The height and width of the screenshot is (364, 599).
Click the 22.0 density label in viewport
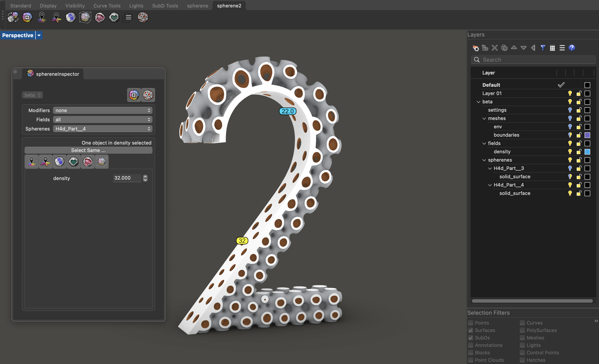coord(288,111)
